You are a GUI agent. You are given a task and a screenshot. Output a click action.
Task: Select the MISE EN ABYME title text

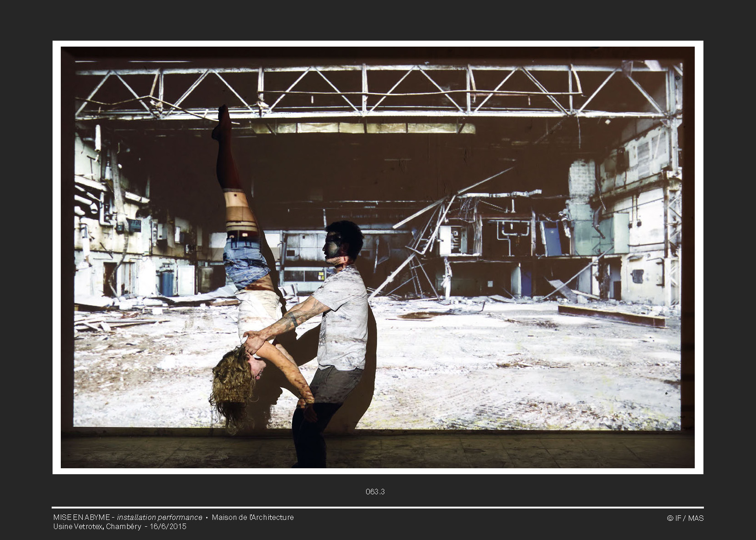click(x=81, y=517)
